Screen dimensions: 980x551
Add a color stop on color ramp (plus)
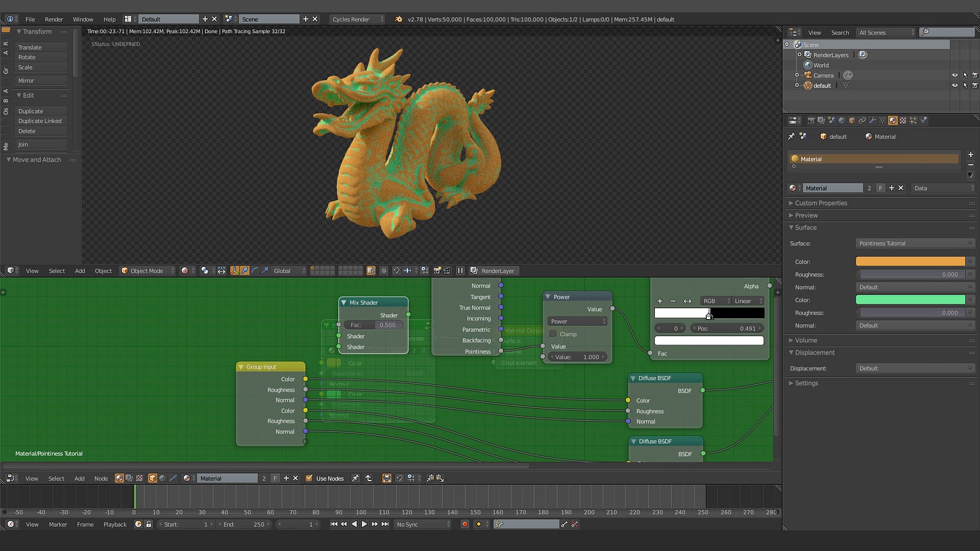[660, 301]
